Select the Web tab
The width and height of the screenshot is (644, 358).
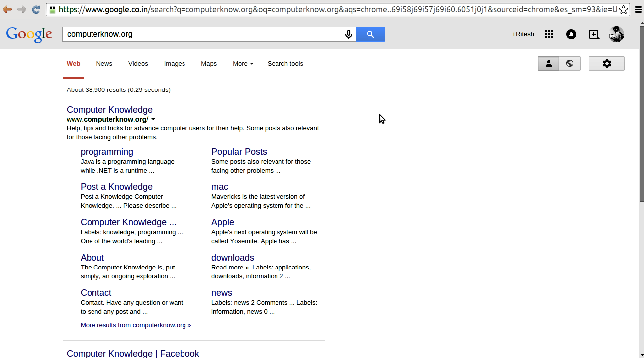pyautogui.click(x=74, y=64)
